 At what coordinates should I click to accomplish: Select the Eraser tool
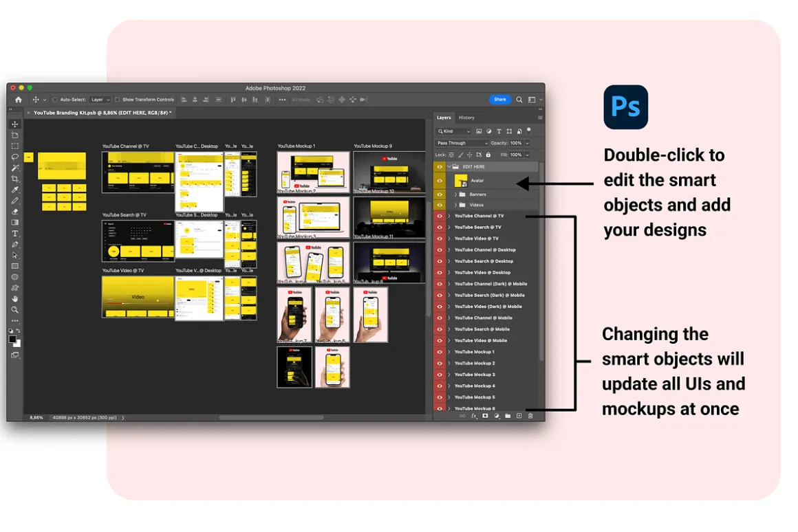coord(14,212)
